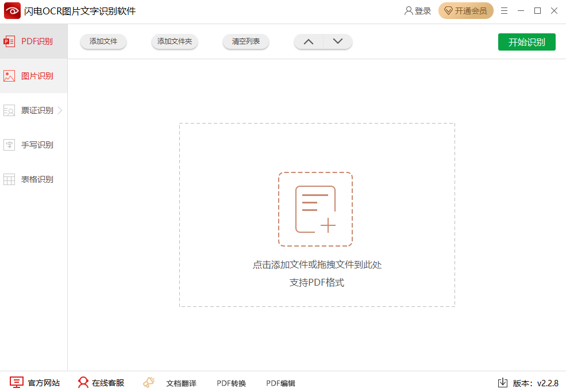Start recognition with 开始识别 button
Screen dimensions: 566x392
click(x=526, y=42)
